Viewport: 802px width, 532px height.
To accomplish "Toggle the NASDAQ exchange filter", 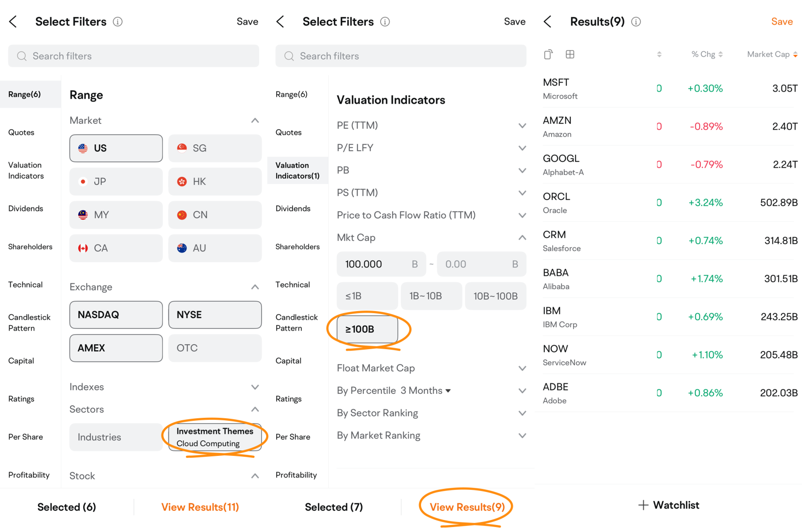I will click(116, 315).
